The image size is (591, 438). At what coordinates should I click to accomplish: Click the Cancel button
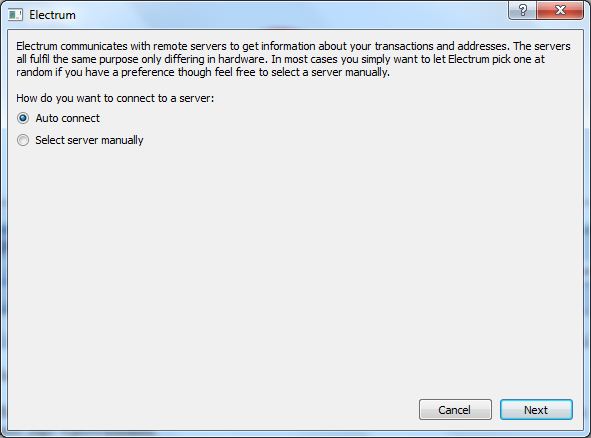click(455, 410)
